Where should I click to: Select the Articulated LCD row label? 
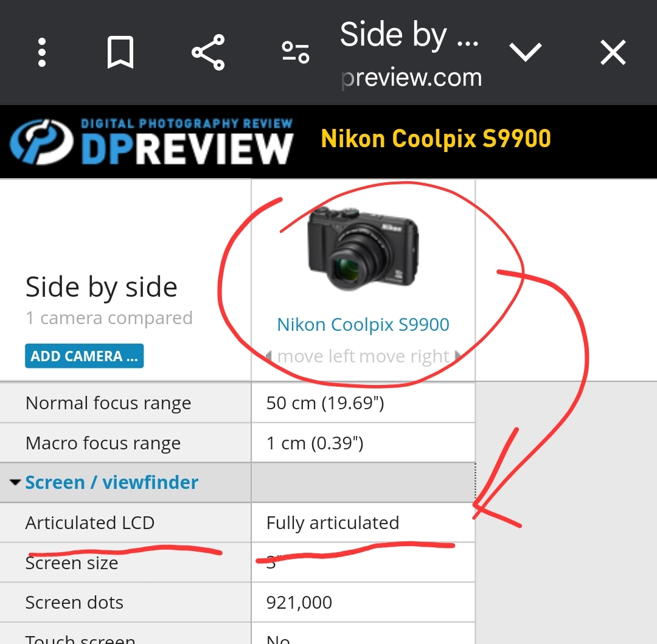tap(89, 522)
